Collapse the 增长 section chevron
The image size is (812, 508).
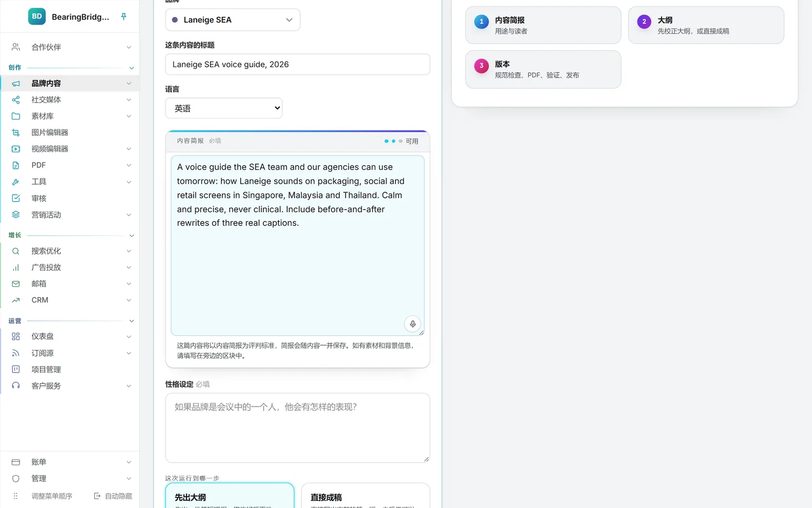(x=132, y=235)
